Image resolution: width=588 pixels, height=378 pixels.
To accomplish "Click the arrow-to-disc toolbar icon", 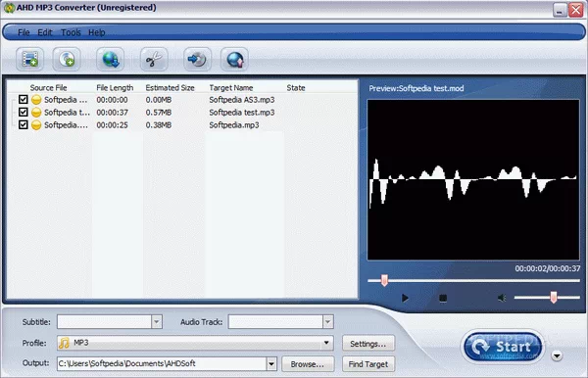I will click(197, 59).
